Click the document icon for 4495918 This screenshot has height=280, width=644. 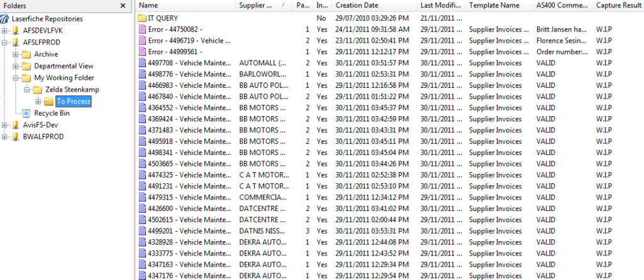[x=142, y=141]
